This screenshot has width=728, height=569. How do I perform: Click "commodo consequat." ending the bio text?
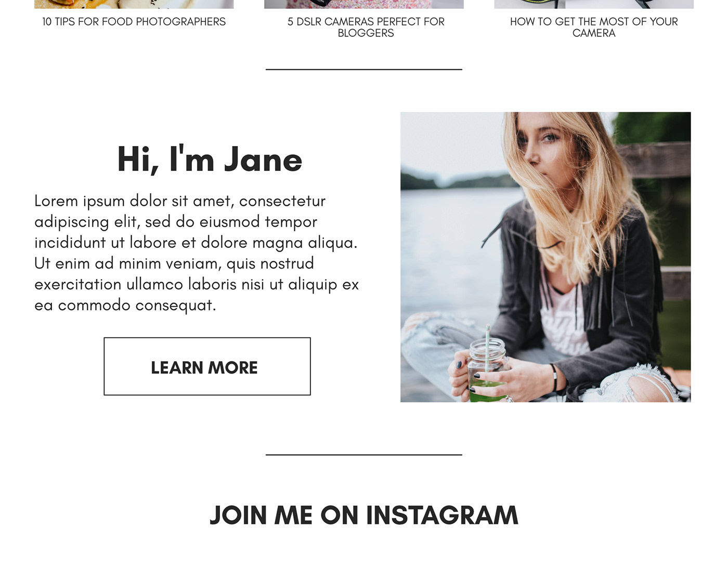click(137, 306)
